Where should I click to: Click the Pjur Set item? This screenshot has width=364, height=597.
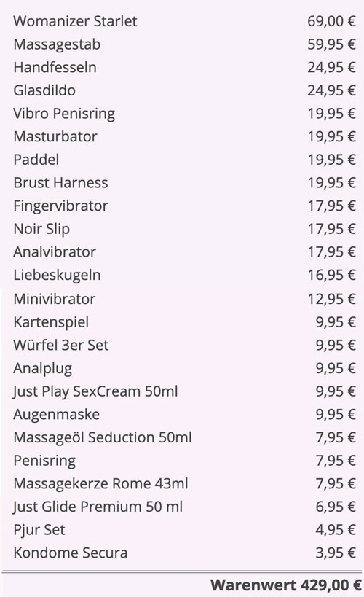coord(39,530)
